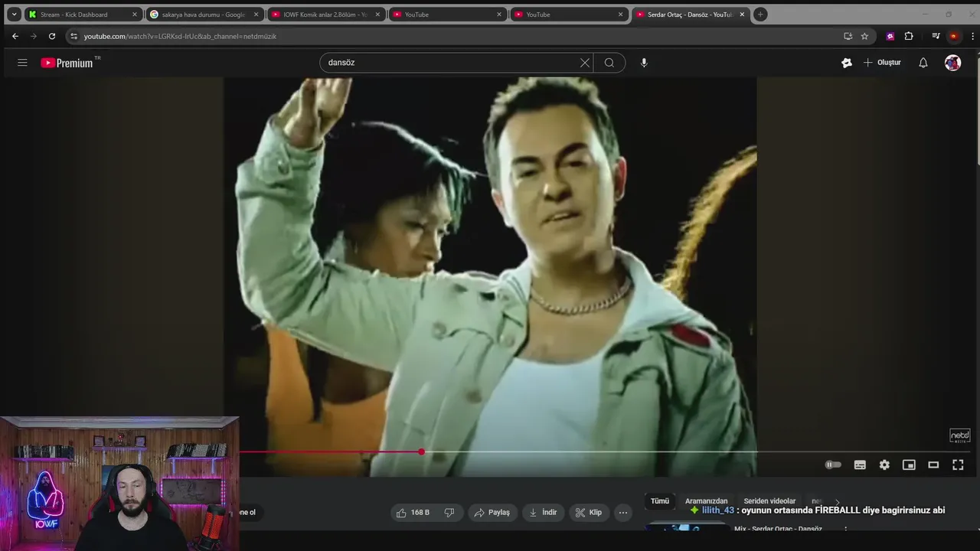
Task: Go forward in browser history
Action: click(34, 36)
